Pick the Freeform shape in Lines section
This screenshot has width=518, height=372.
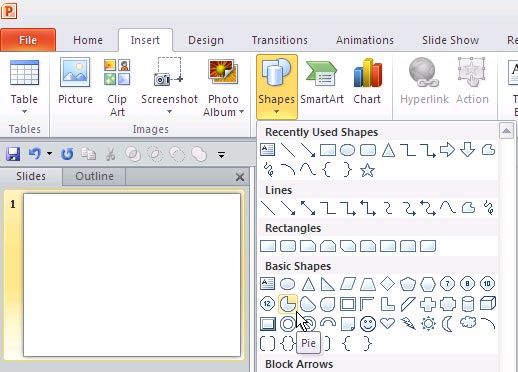[x=468, y=208]
